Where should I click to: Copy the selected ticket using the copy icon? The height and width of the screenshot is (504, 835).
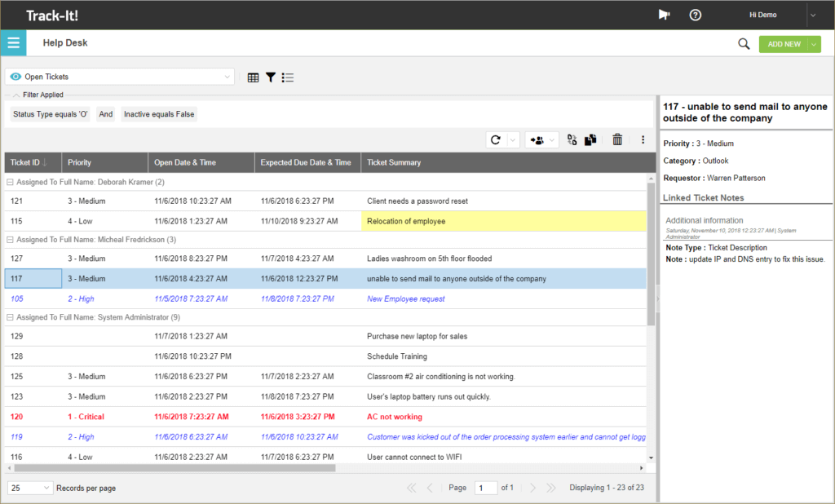click(x=590, y=139)
